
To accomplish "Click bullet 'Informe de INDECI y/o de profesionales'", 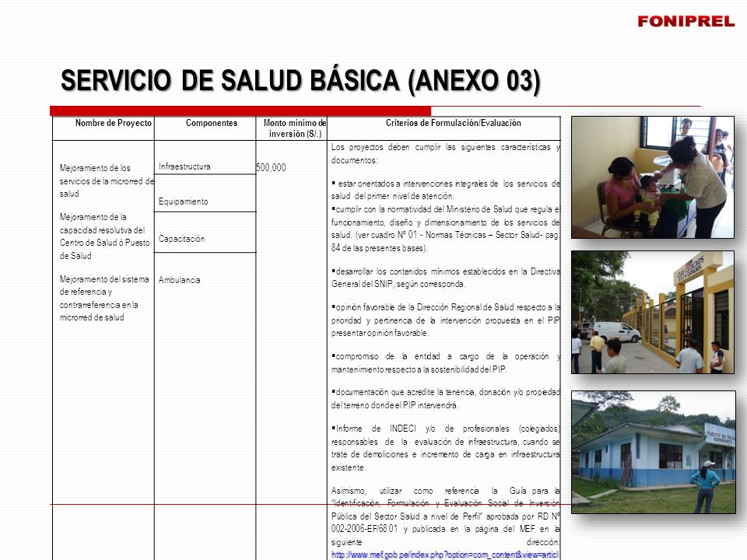I will (445, 448).
